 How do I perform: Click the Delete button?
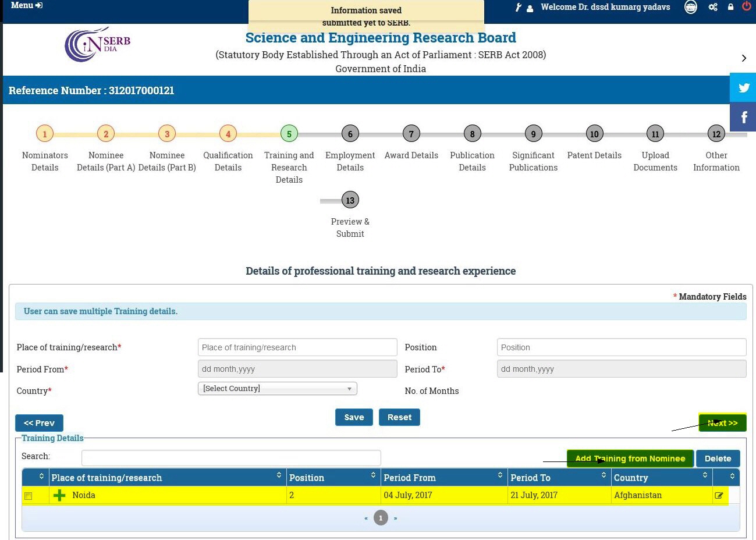(718, 459)
